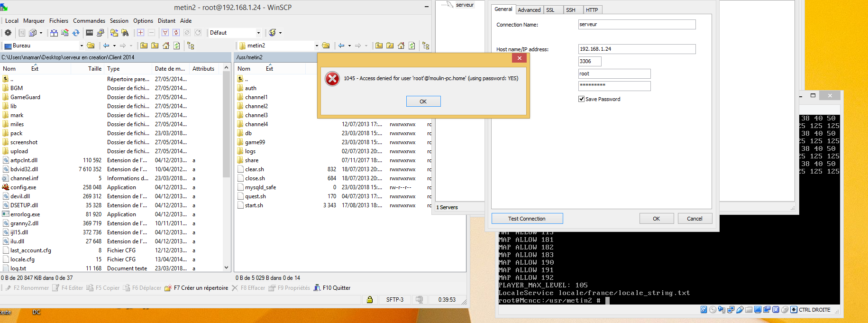Open the Marquer menu

click(x=34, y=20)
